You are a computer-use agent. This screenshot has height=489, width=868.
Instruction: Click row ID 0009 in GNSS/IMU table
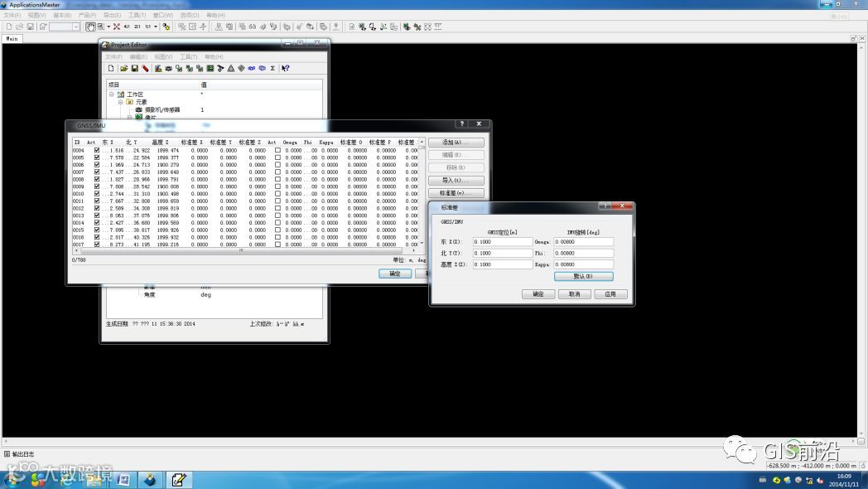78,186
